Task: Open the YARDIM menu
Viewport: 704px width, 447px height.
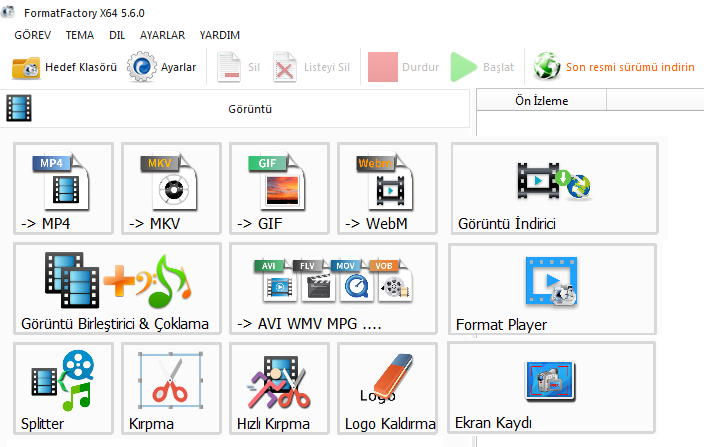Action: pos(220,35)
